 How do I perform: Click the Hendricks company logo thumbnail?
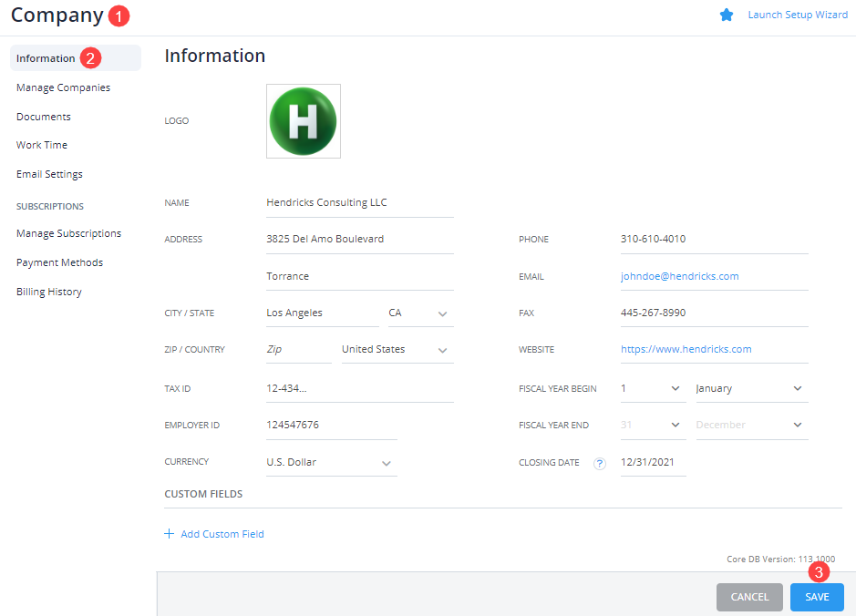tap(304, 121)
